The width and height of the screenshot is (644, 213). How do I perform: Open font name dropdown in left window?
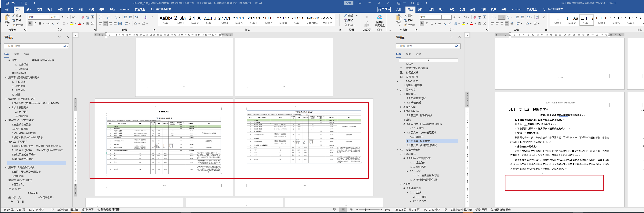(48, 17)
